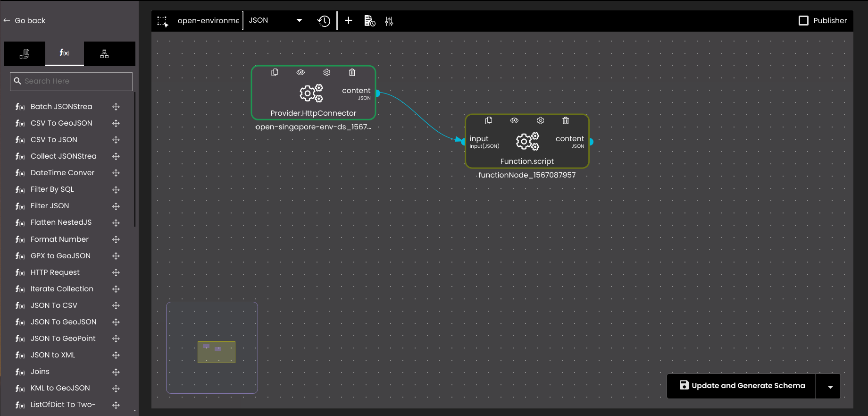This screenshot has width=868, height=416.
Task: Click move handle for KML to GeoJSON
Action: (x=116, y=389)
